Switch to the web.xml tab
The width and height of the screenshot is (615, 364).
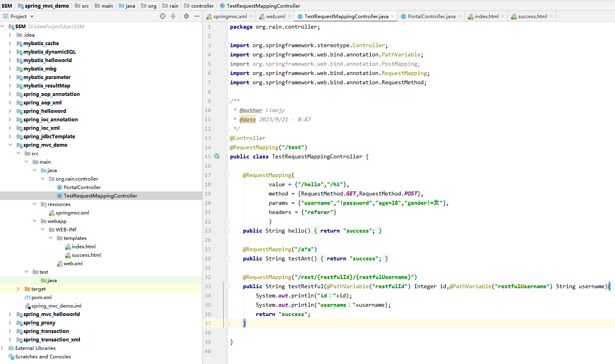[276, 17]
